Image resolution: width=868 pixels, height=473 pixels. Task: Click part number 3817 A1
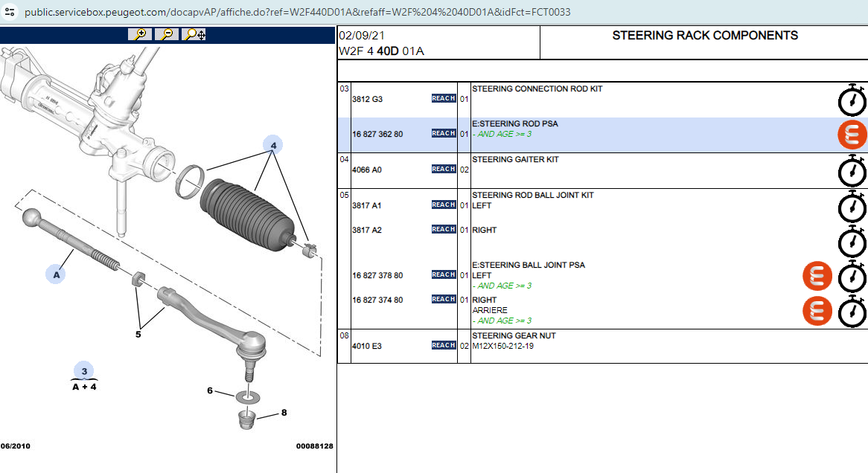[366, 205]
